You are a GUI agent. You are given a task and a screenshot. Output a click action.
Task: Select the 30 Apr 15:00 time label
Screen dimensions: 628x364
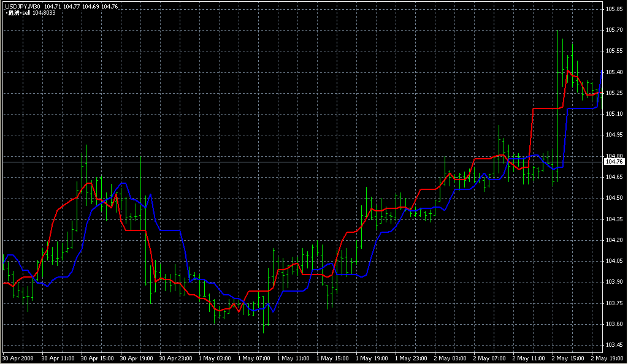97,358
